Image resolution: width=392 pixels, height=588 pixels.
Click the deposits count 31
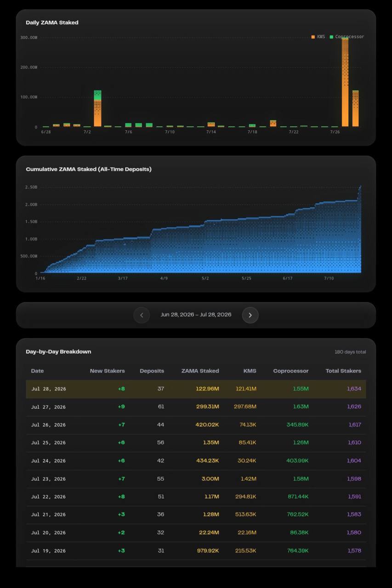(161, 551)
